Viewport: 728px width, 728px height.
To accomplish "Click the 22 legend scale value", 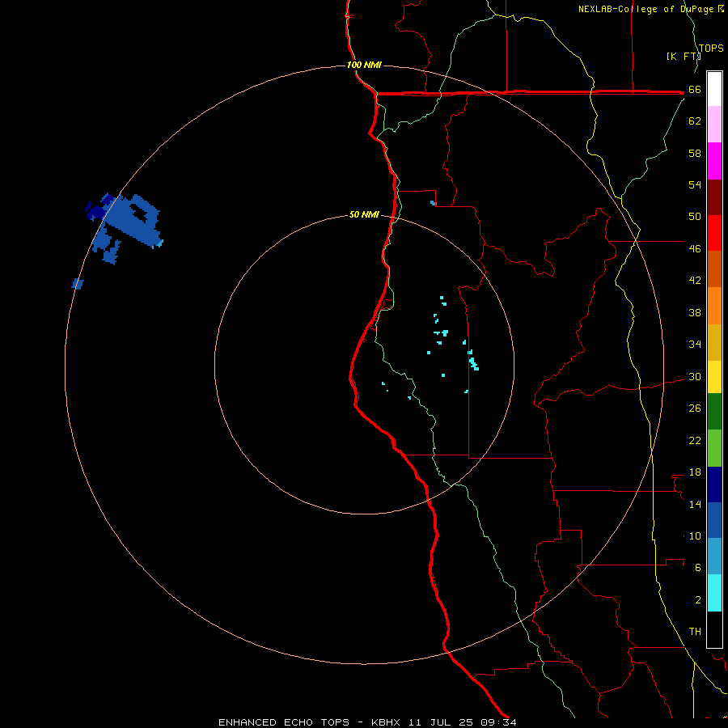I will [695, 441].
